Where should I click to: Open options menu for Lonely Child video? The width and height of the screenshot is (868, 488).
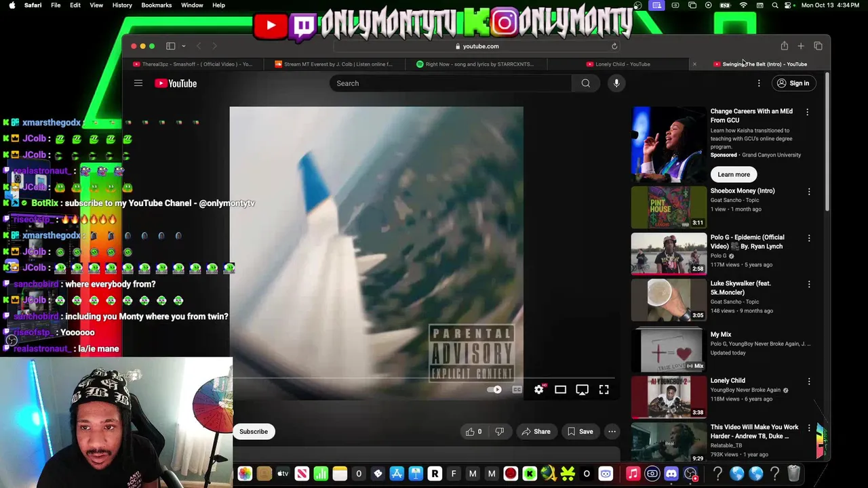(x=809, y=382)
